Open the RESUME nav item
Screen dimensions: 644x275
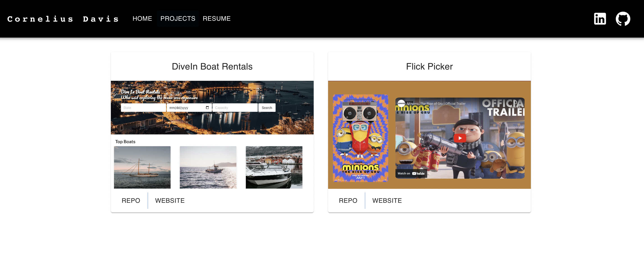(x=217, y=19)
